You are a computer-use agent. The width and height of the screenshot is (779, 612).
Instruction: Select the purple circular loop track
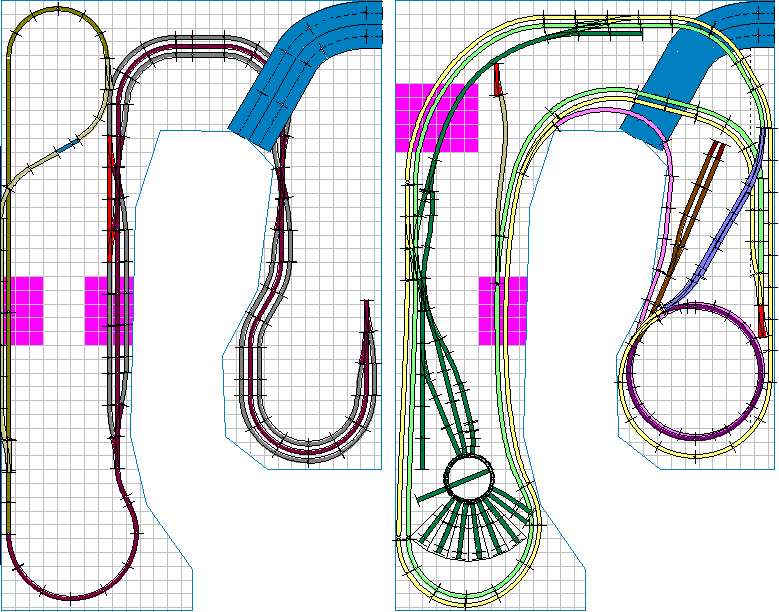(697, 304)
